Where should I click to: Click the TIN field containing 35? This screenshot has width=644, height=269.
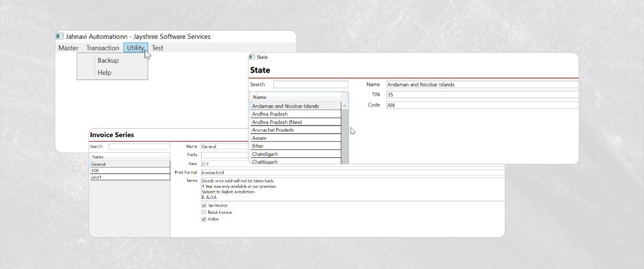coord(481,95)
